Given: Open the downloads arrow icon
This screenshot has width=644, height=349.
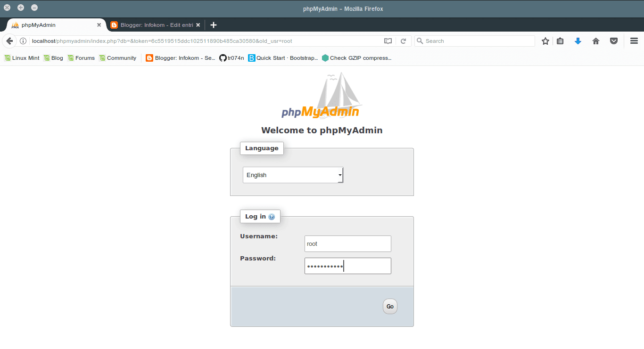Looking at the screenshot, I should 578,41.
